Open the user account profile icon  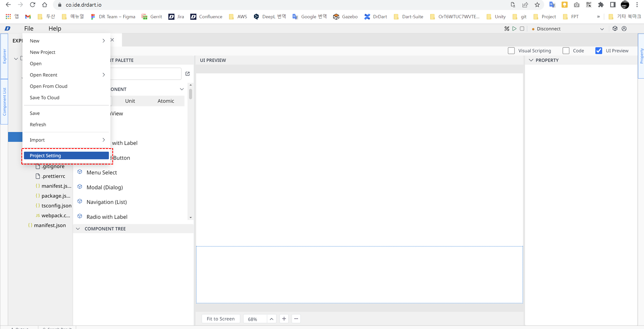(x=624, y=29)
